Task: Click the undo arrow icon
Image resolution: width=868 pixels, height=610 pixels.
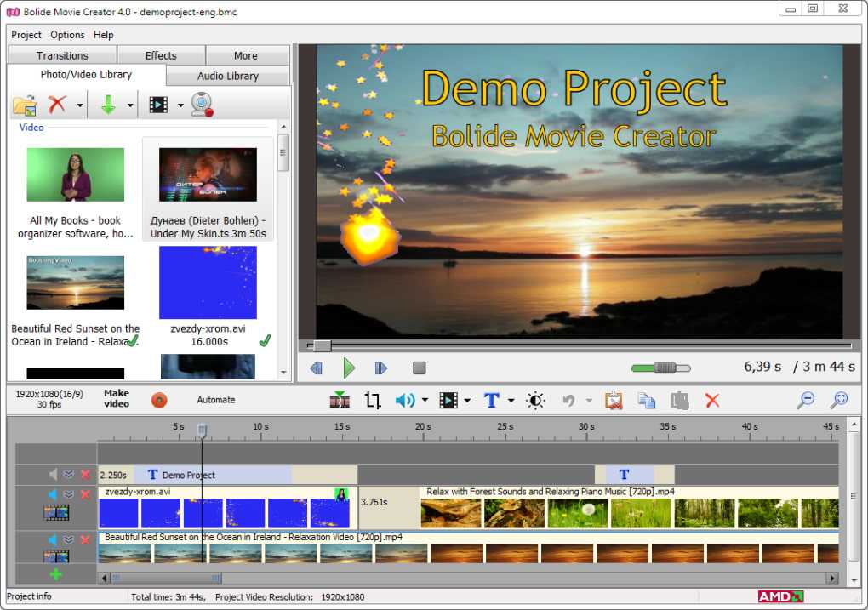Action: tap(568, 400)
